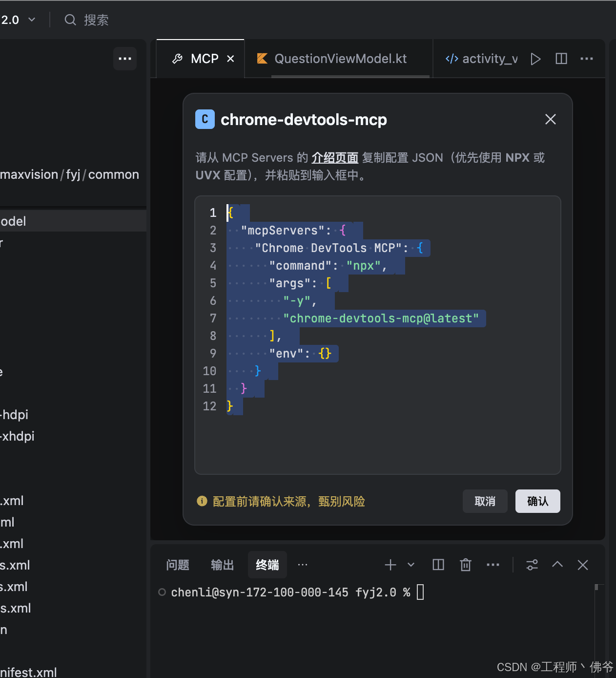Close the MCP tab

230,59
